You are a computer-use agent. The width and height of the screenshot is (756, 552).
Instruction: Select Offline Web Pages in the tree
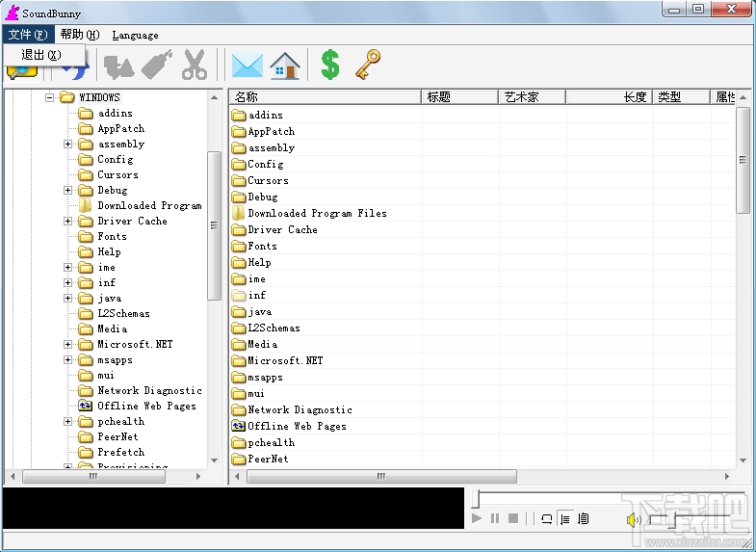pyautogui.click(x=146, y=406)
